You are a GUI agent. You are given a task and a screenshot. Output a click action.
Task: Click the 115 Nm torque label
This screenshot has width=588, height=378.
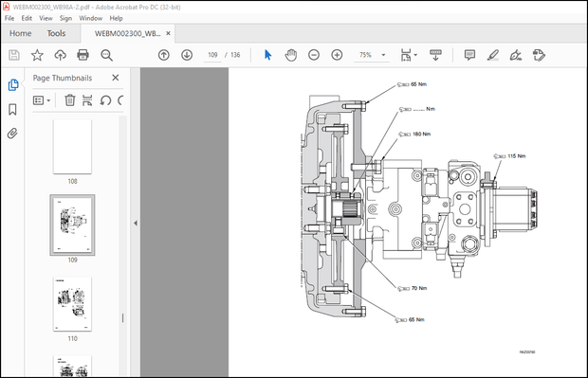(516, 156)
